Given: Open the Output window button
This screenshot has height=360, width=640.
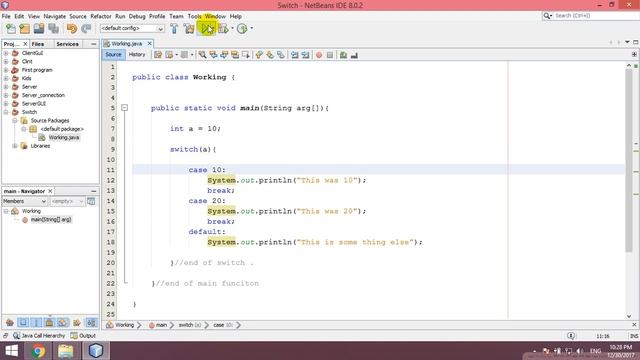Looking at the screenshot, I should (83, 336).
